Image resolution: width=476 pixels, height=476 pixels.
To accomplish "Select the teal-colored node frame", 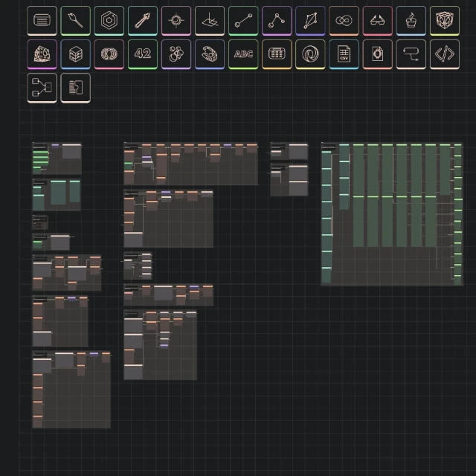I will [x=57, y=195].
